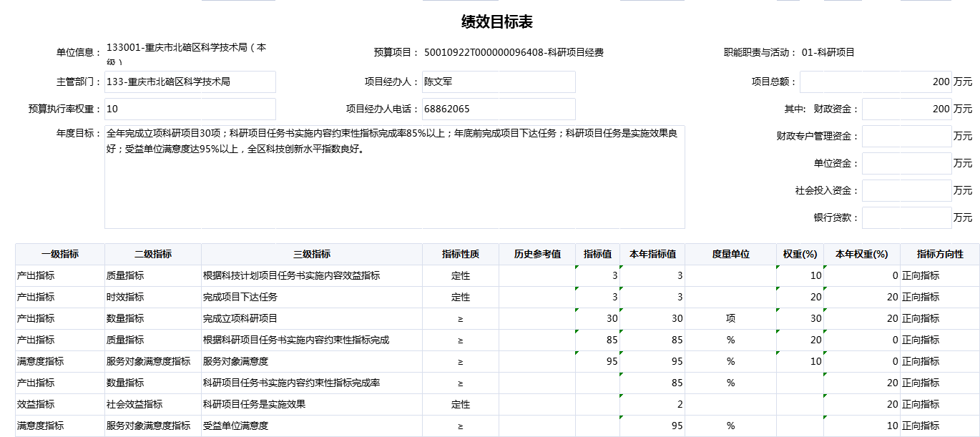This screenshot has width=980, height=437.
Task: Select the 职能职责与活动 value 01-科研项目
Action: 828,52
